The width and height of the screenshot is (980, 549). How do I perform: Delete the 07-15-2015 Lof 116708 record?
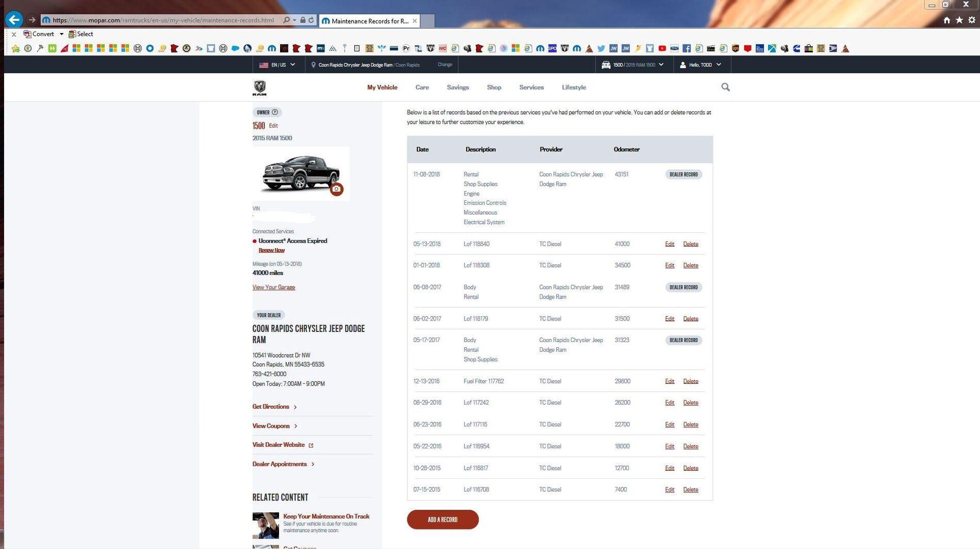click(691, 490)
